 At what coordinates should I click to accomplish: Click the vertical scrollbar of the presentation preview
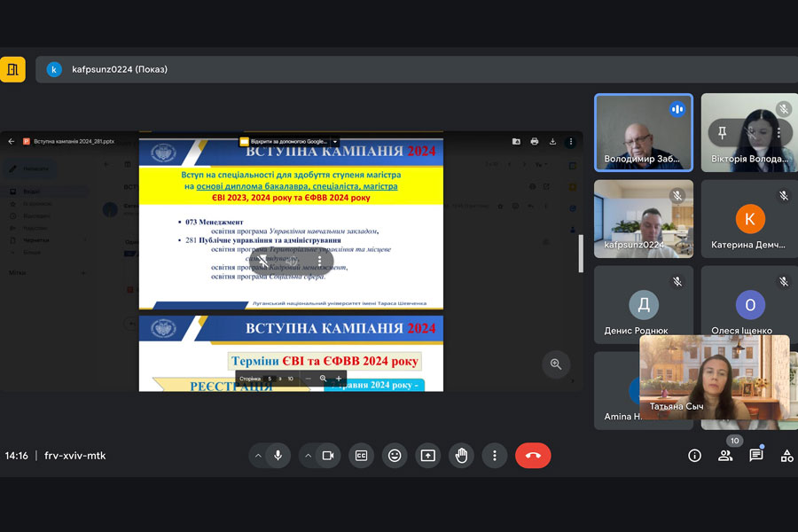[581, 254]
